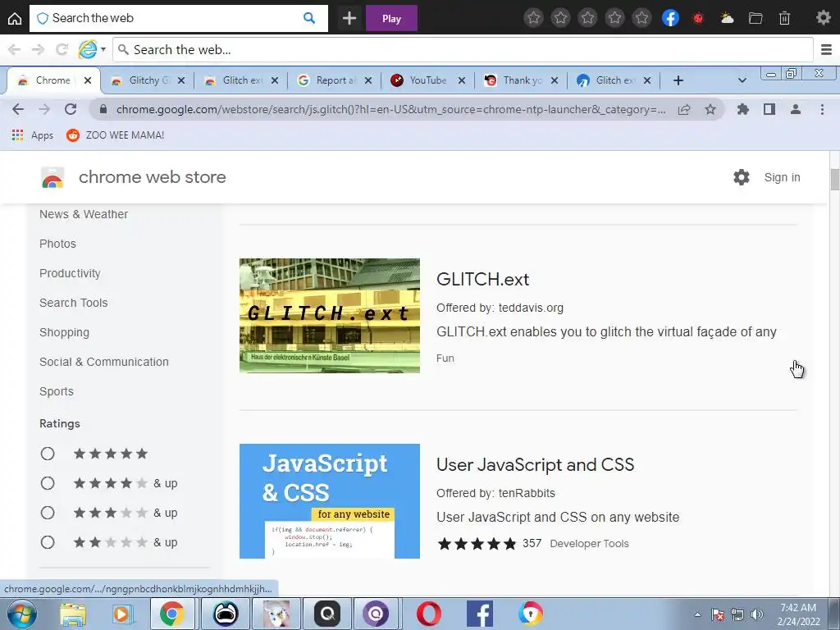Select the Search Tools category
Screen dimensions: 840x630
pyautogui.click(x=73, y=303)
